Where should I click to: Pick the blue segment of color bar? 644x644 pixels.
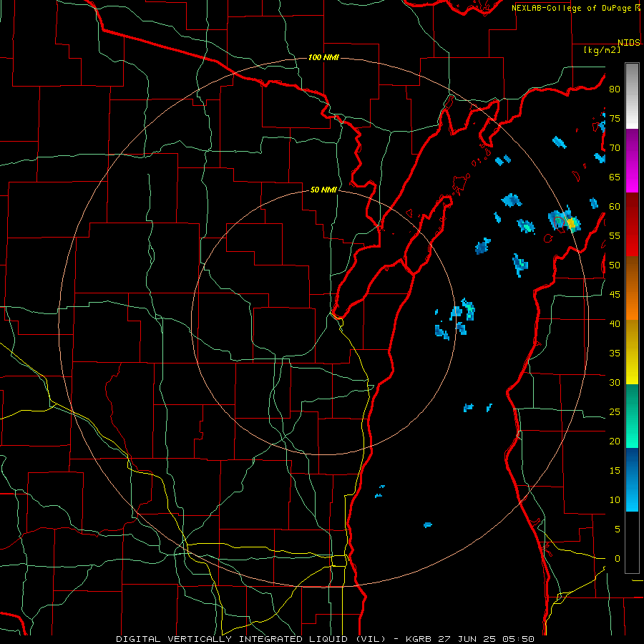(x=632, y=479)
